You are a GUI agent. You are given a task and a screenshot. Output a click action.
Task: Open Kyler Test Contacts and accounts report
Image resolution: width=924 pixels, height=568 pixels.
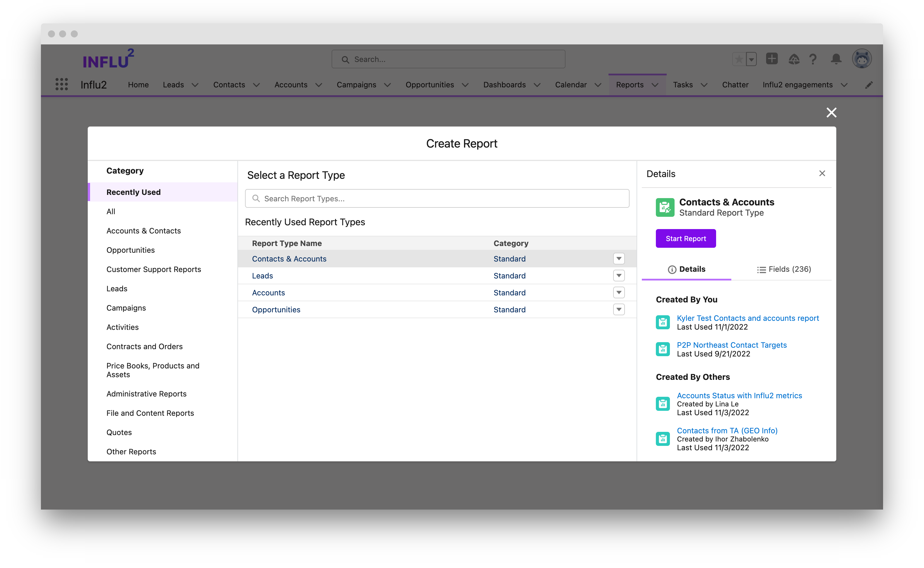click(747, 318)
